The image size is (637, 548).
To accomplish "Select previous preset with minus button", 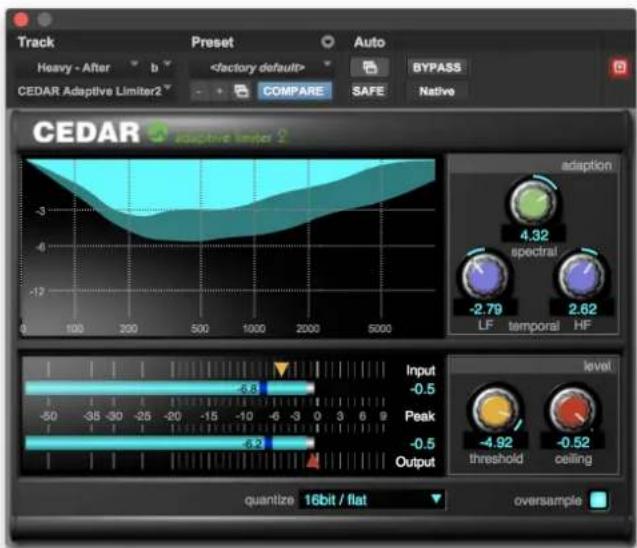I will pos(199,91).
